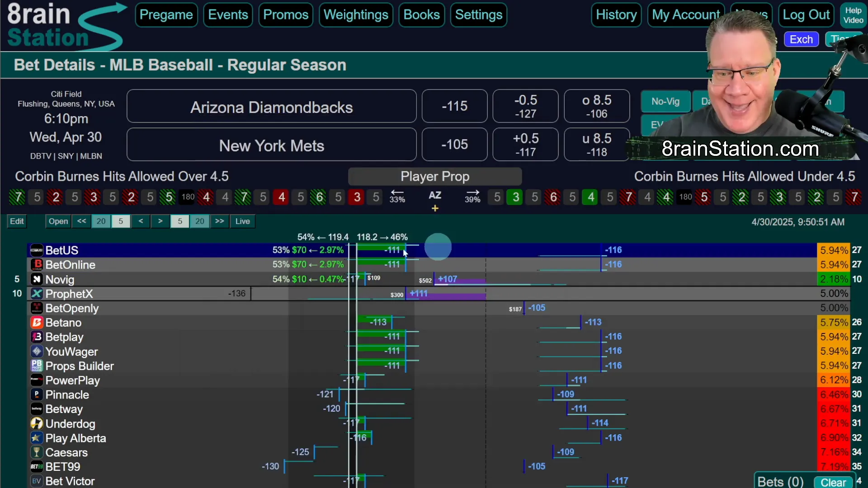868x488 pixels.
Task: Click the Betplay logo icon
Action: coord(37,337)
